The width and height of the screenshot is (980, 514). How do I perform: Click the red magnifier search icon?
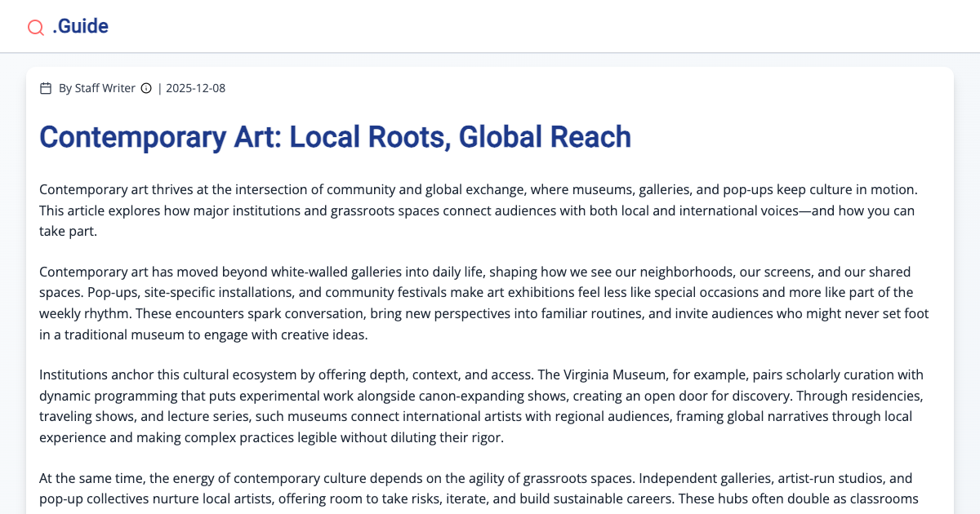(x=36, y=27)
